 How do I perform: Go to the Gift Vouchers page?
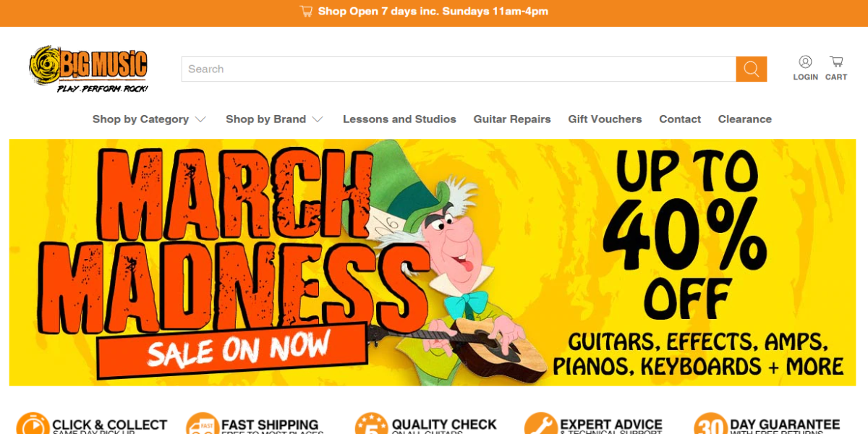(605, 119)
